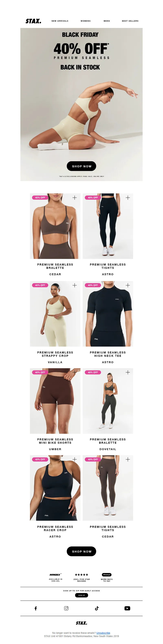Click the VIP Sign Up button
This screenshot has height=644, width=163.
[x=81, y=595]
